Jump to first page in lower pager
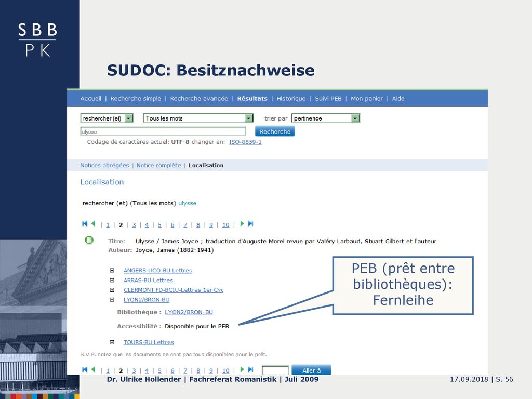 [85, 369]
